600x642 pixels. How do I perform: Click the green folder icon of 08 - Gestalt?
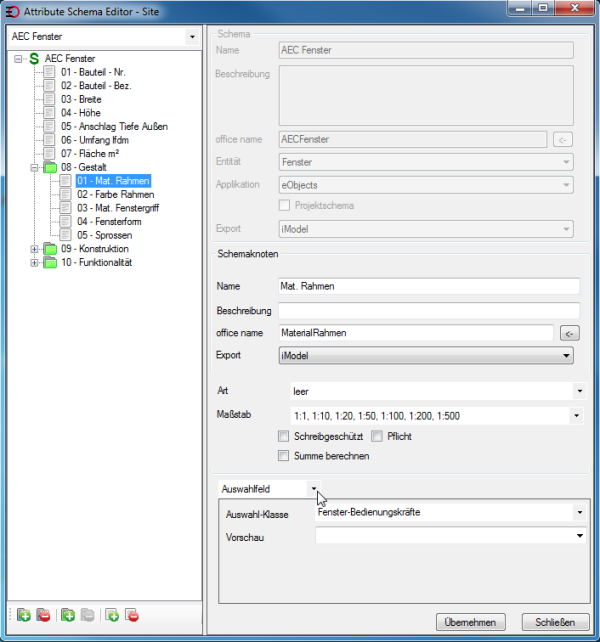tap(50, 167)
